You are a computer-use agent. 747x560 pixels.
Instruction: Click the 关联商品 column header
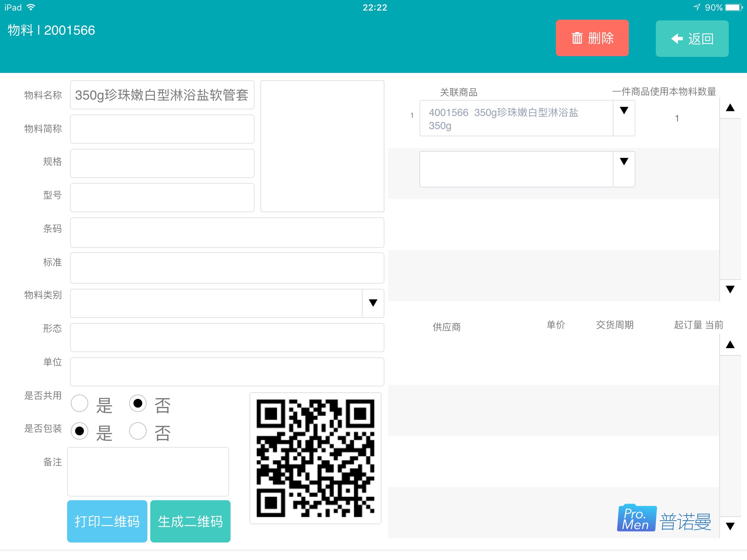click(458, 92)
